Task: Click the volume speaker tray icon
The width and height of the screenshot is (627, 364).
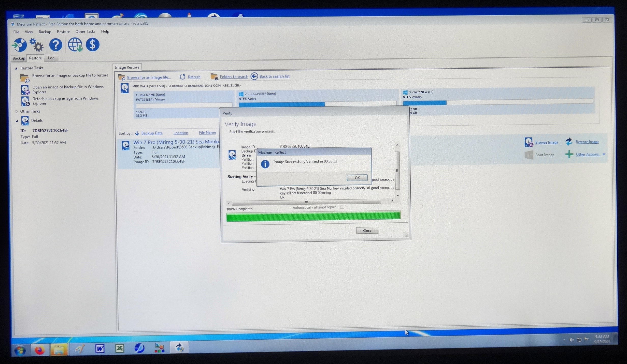Action: 572,340
